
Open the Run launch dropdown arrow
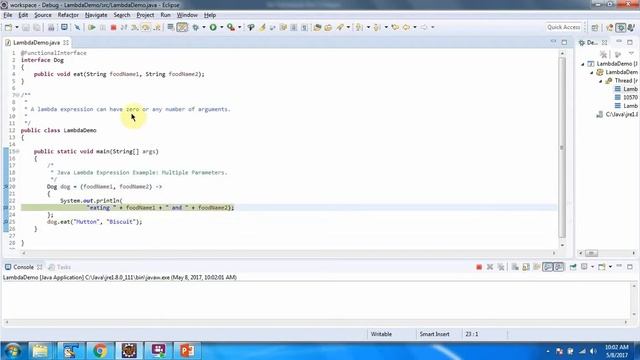(x=222, y=27)
